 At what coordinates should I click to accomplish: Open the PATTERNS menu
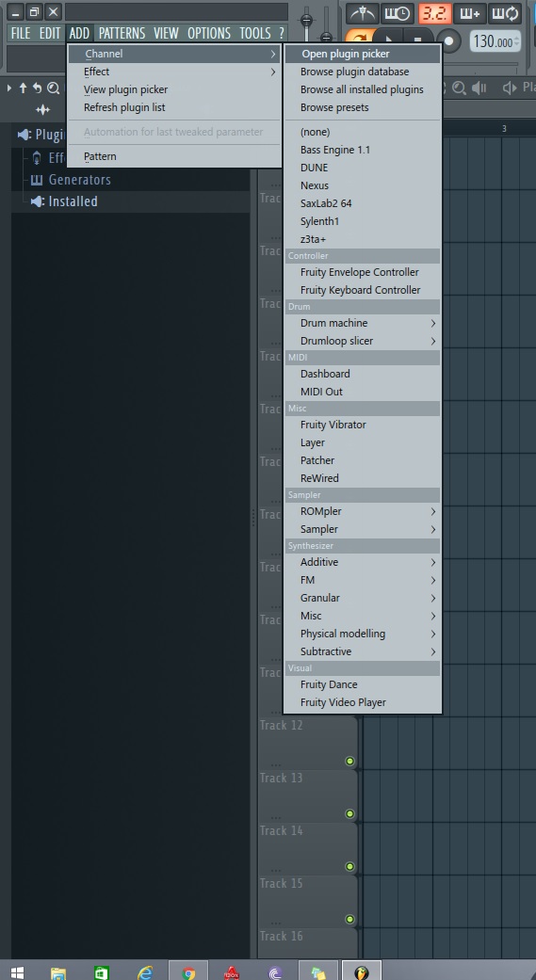[x=122, y=33]
